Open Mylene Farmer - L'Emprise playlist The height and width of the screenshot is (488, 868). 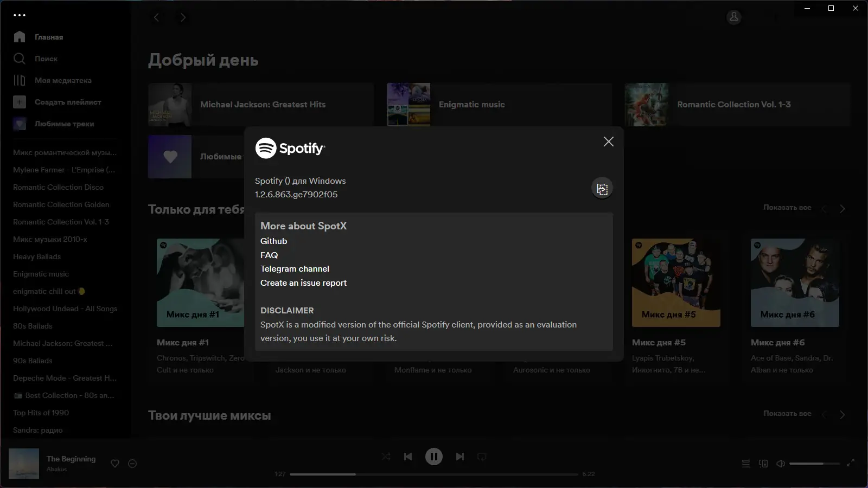pos(64,170)
